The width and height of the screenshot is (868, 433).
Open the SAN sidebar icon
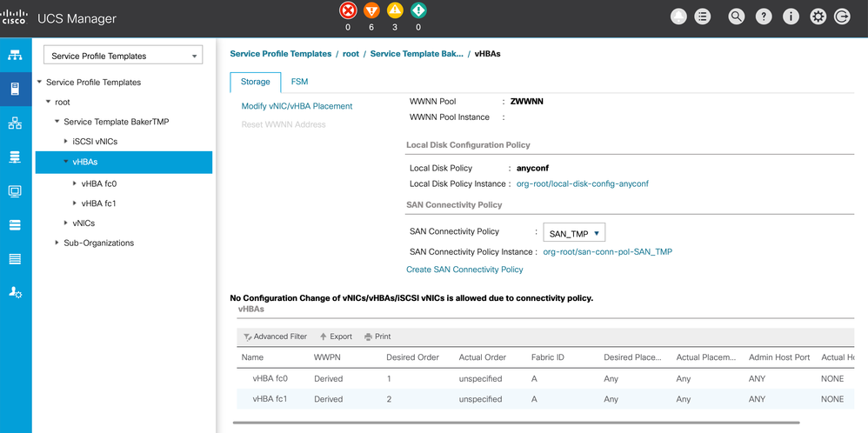point(16,157)
